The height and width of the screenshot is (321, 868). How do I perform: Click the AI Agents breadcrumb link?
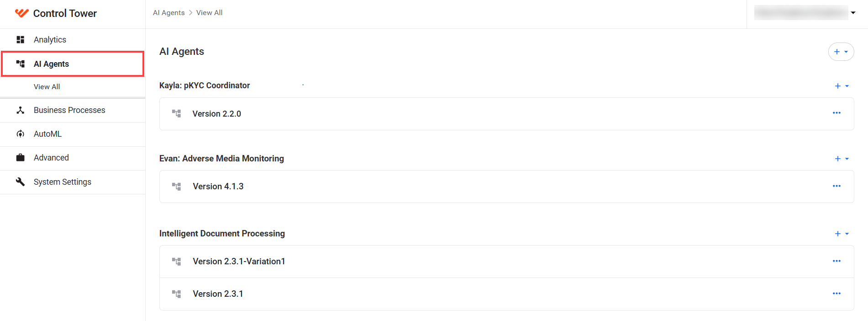[168, 13]
